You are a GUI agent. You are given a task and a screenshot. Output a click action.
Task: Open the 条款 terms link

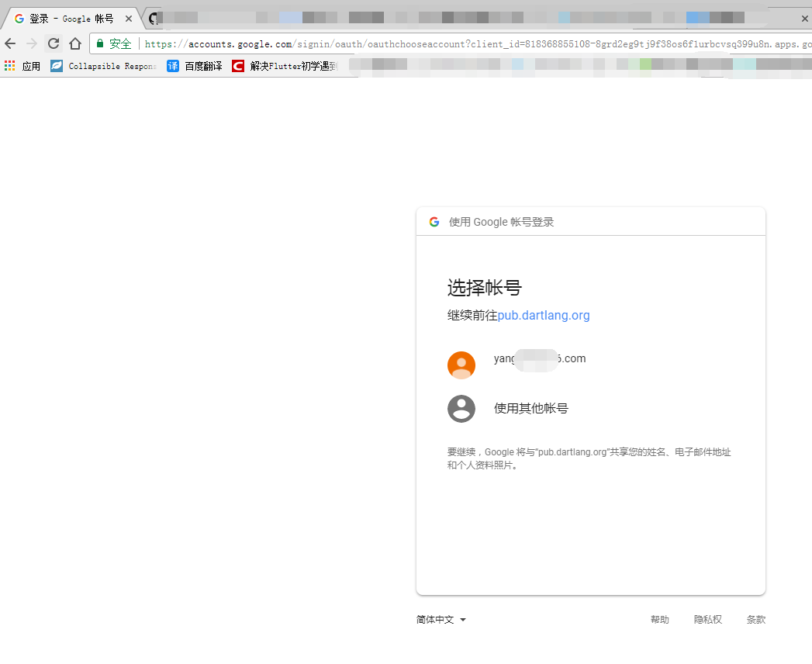pos(756,620)
